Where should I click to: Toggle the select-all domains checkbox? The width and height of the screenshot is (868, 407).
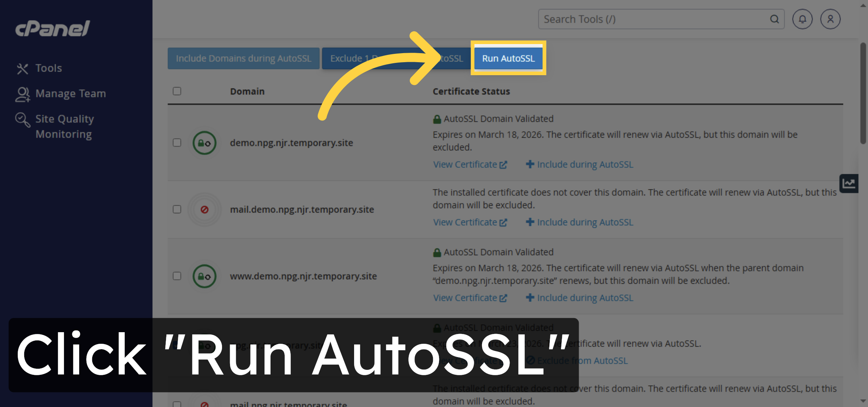[x=177, y=91]
